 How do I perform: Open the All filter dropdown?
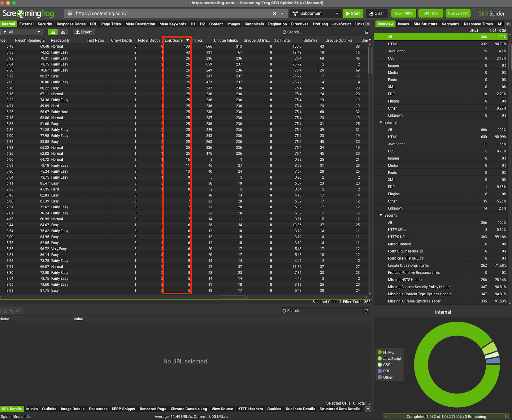[x=22, y=32]
